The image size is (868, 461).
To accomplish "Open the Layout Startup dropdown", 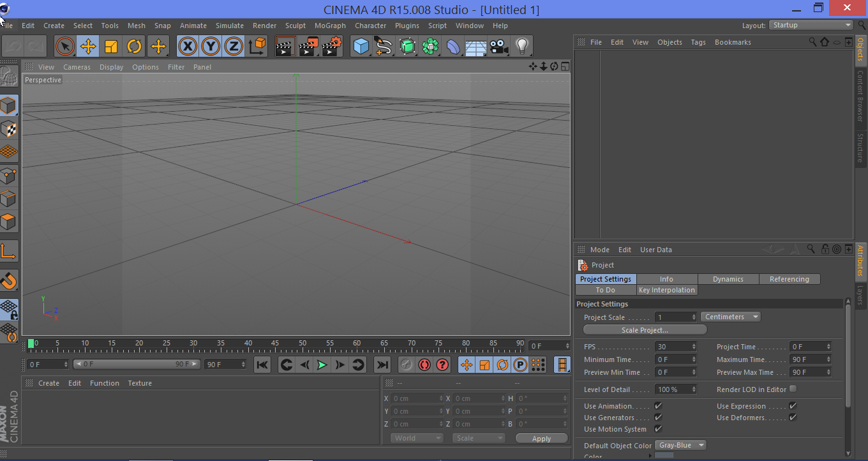I will [811, 25].
